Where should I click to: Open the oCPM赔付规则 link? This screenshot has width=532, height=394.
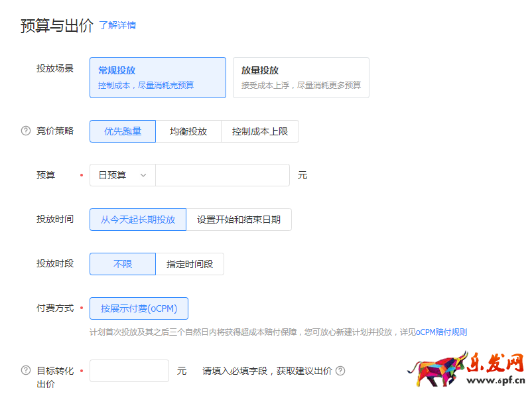click(x=442, y=332)
